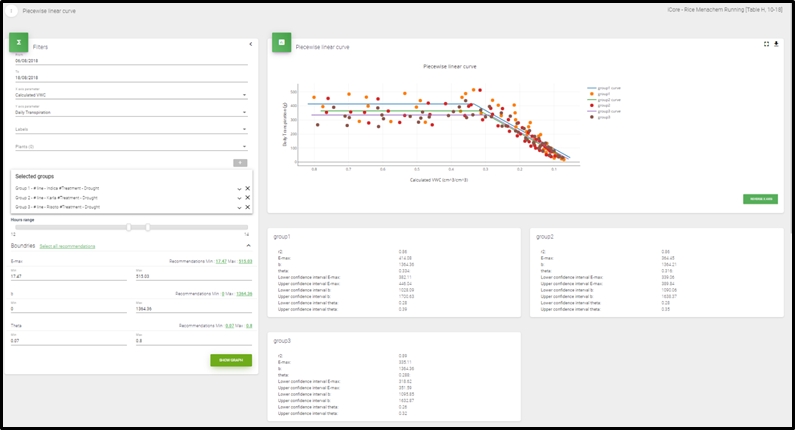Open the three-dot menu at top left
The height and width of the screenshot is (430, 795).
(x=11, y=11)
